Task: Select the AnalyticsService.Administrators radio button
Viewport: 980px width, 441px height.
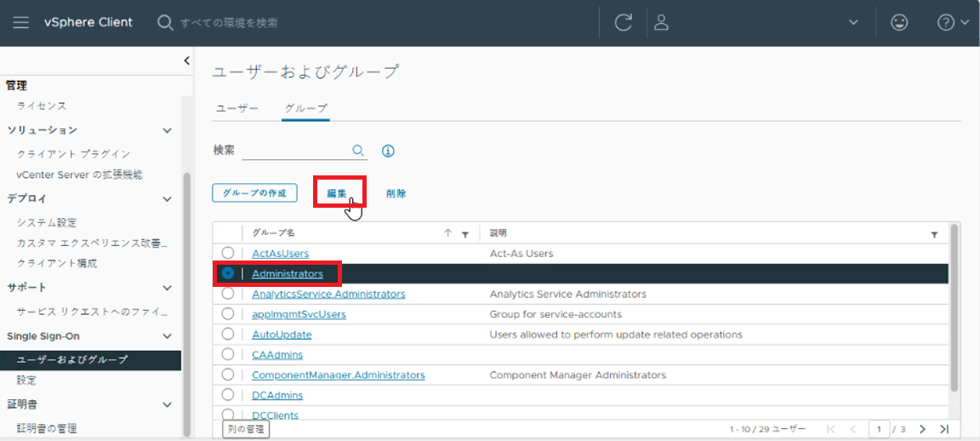Action: 228,294
